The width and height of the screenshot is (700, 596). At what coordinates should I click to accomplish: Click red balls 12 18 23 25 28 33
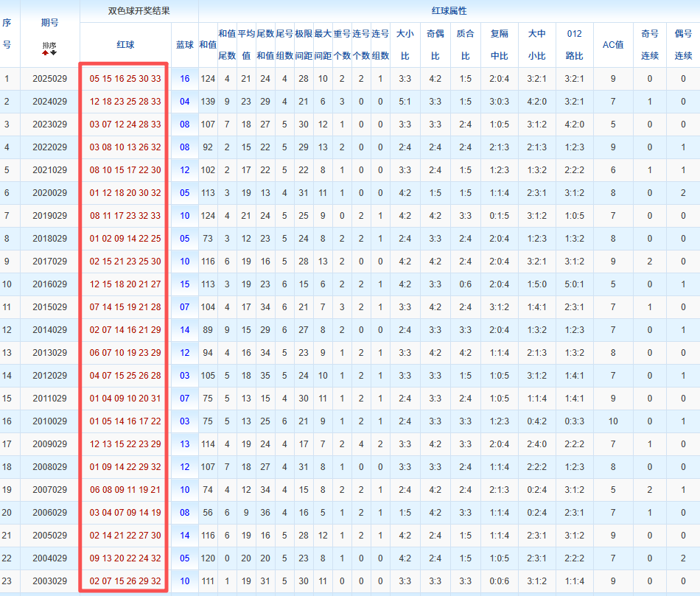click(125, 102)
